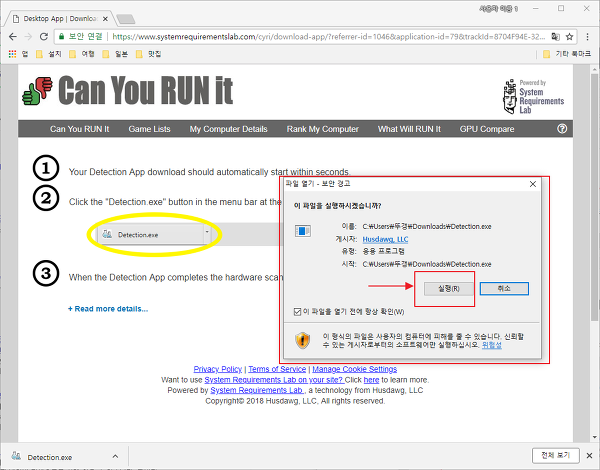Click the Run (실행) button in the dialog
The width and height of the screenshot is (600, 470).
448,289
